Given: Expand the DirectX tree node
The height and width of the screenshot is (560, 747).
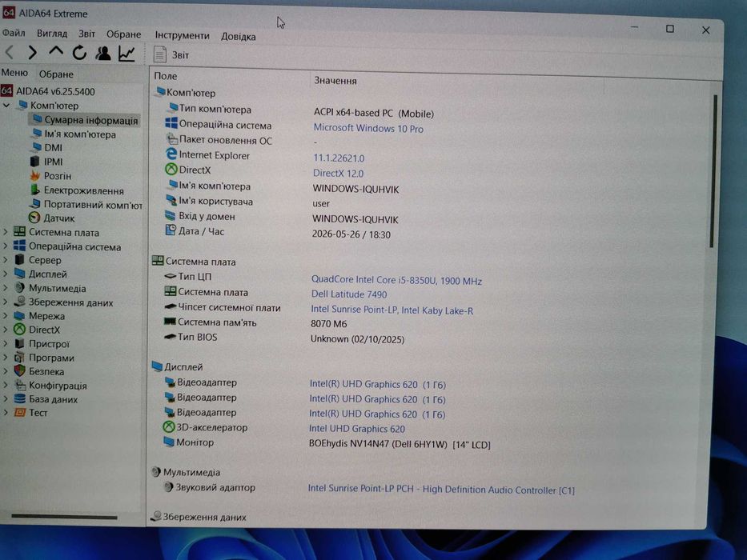Looking at the screenshot, I should [6, 329].
